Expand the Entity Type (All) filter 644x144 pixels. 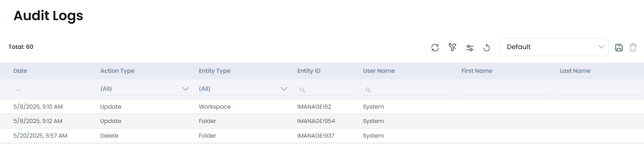(x=243, y=89)
